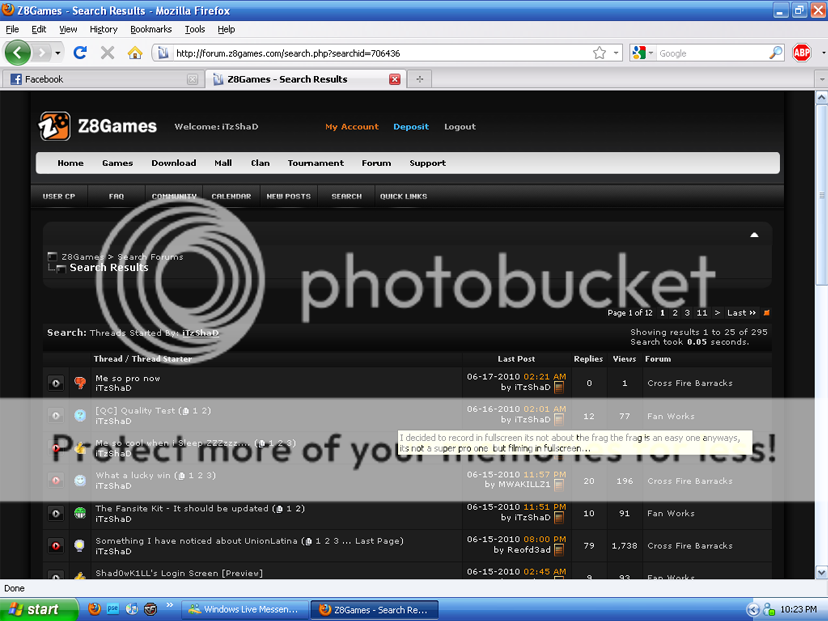
Task: Go to page 2 of results
Action: (x=675, y=313)
